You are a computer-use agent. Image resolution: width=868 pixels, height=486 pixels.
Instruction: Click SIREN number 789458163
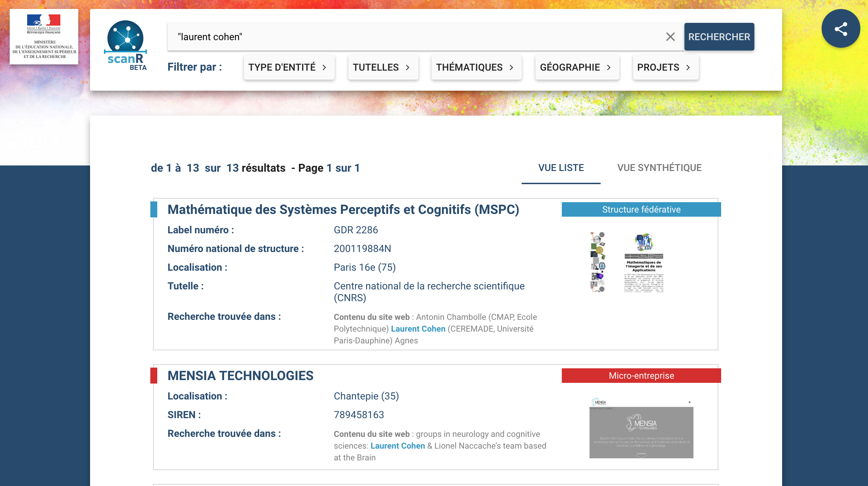tap(359, 415)
